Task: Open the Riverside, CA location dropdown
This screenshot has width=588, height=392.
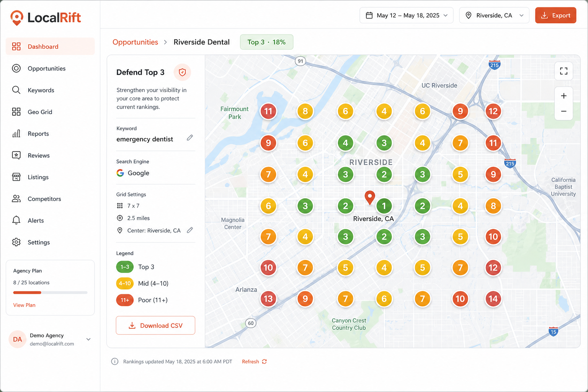Action: pos(494,15)
